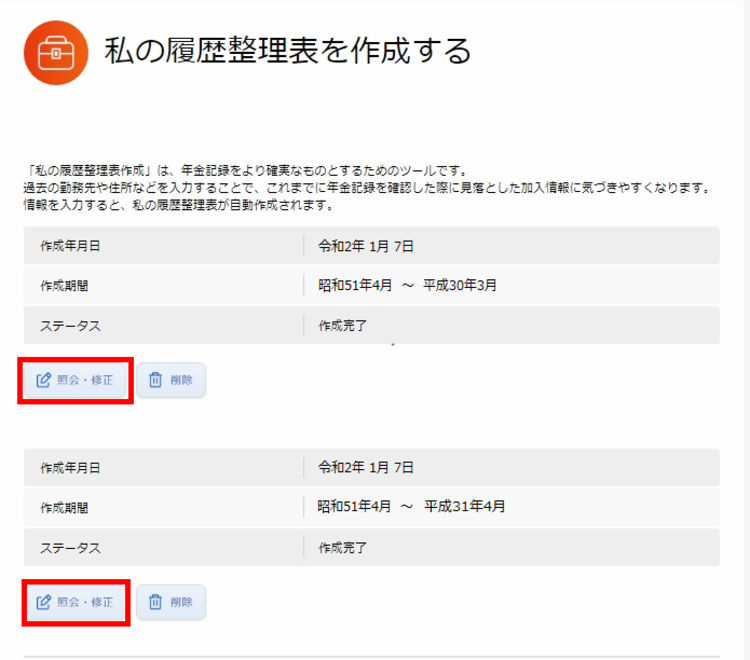Click the description line starting 過去の勤務先や住所
Screen dimensions: 750x660
pyautogui.click(x=368, y=188)
